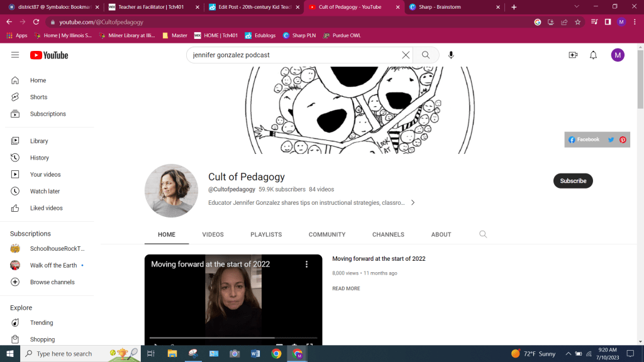Open the Windows notification center
The image size is (644, 362).
pos(630,354)
